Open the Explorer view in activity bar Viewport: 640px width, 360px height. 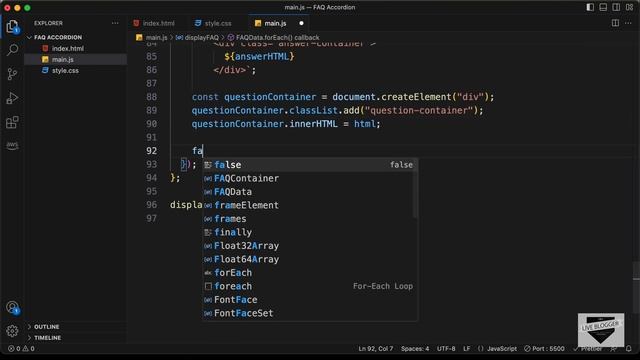[x=12, y=27]
